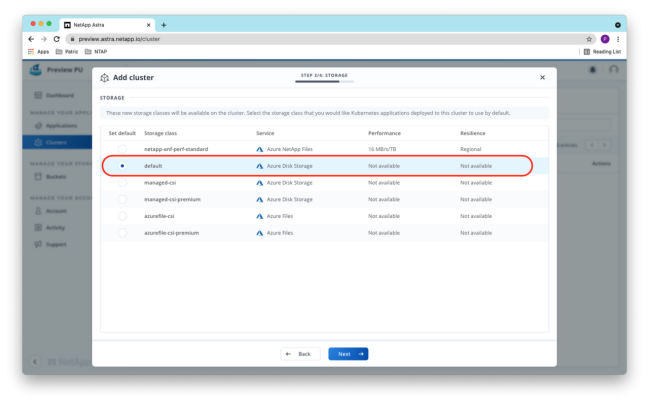Go Back to previous step

point(300,354)
